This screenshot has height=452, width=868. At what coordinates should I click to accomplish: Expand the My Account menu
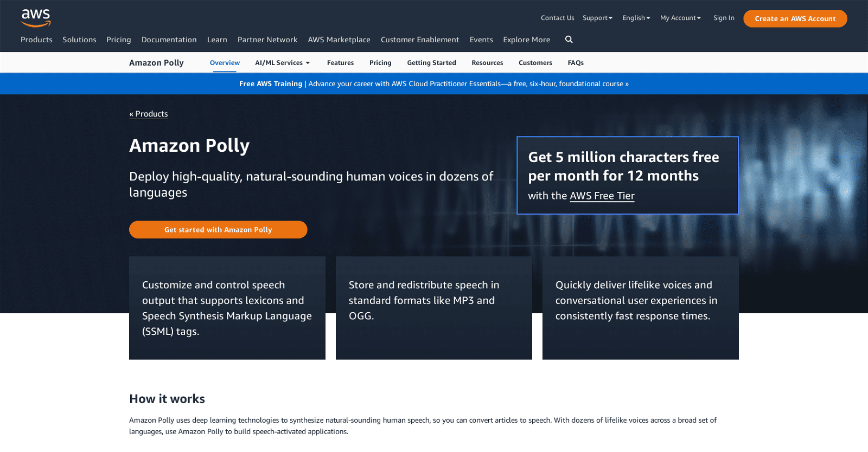point(680,18)
